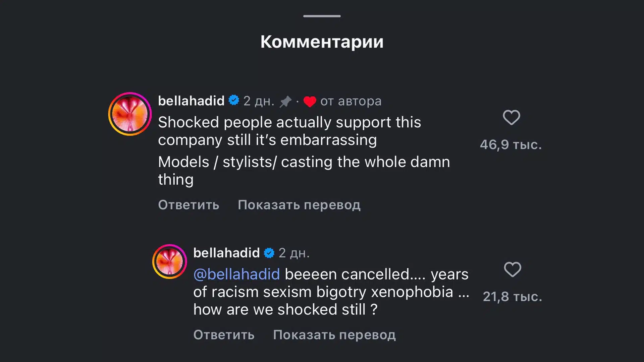Click the Комментарии header title
644x362 pixels.
[x=322, y=42]
